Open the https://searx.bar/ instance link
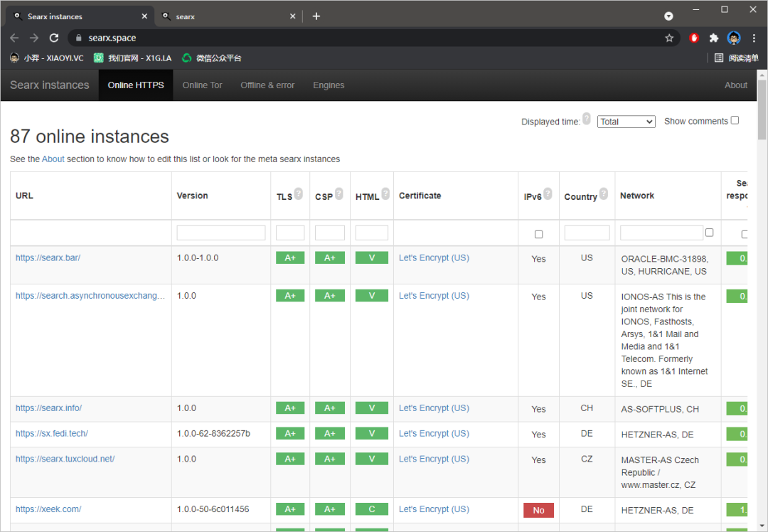The width and height of the screenshot is (768, 532). coord(48,257)
